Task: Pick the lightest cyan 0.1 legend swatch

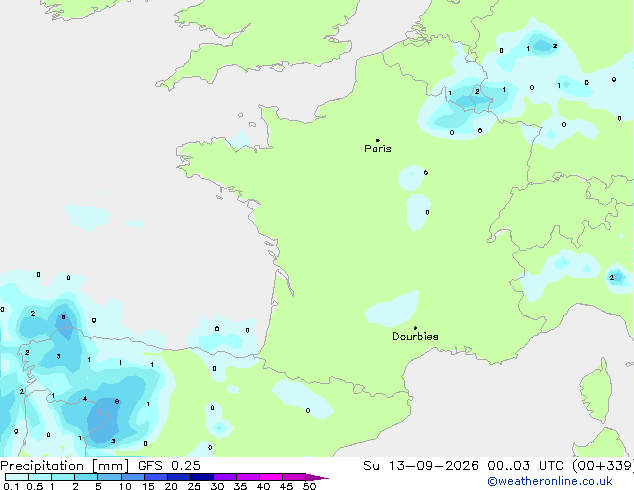Action: click(17, 477)
